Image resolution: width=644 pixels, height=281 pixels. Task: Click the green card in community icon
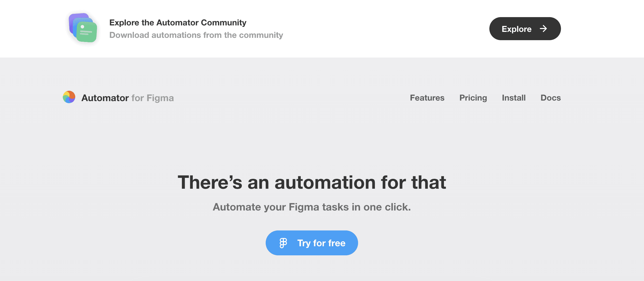[87, 32]
